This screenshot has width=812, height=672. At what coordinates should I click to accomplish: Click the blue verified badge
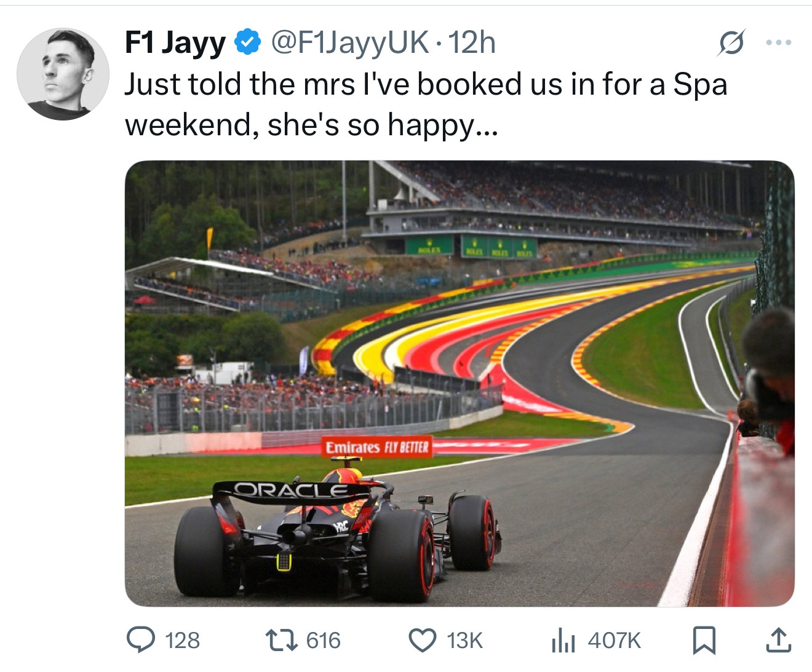247,42
